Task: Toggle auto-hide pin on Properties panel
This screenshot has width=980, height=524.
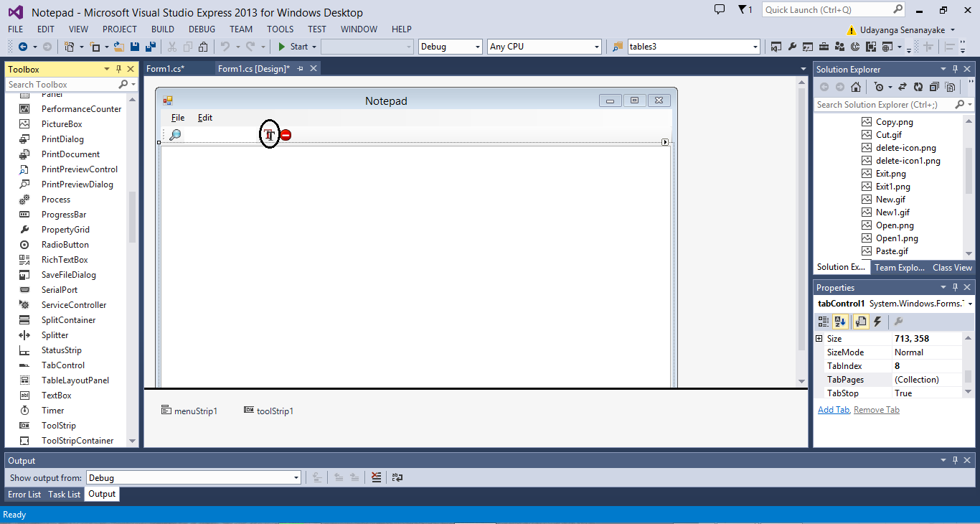Action: 956,287
